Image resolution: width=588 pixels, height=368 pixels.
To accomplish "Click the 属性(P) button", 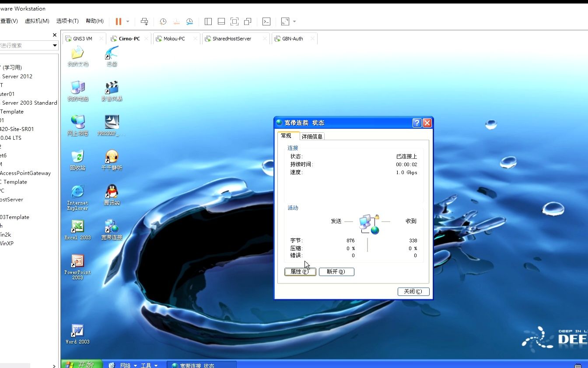I will pos(300,272).
